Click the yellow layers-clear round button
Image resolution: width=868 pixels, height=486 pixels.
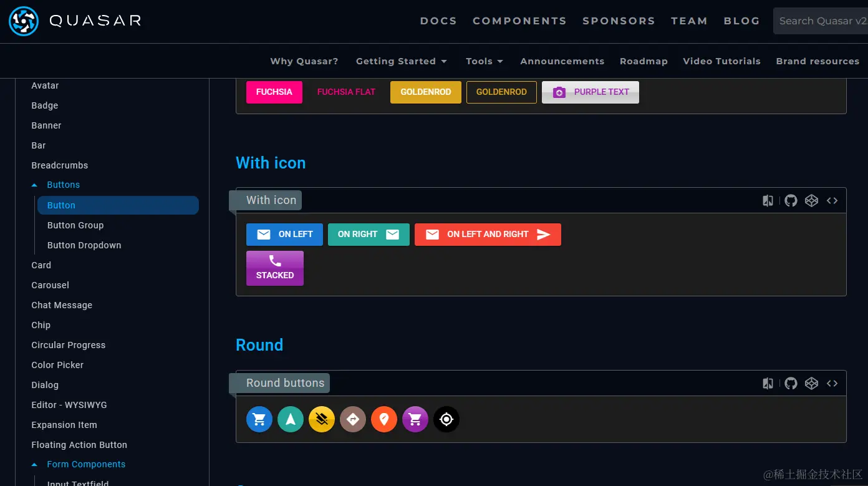(322, 419)
